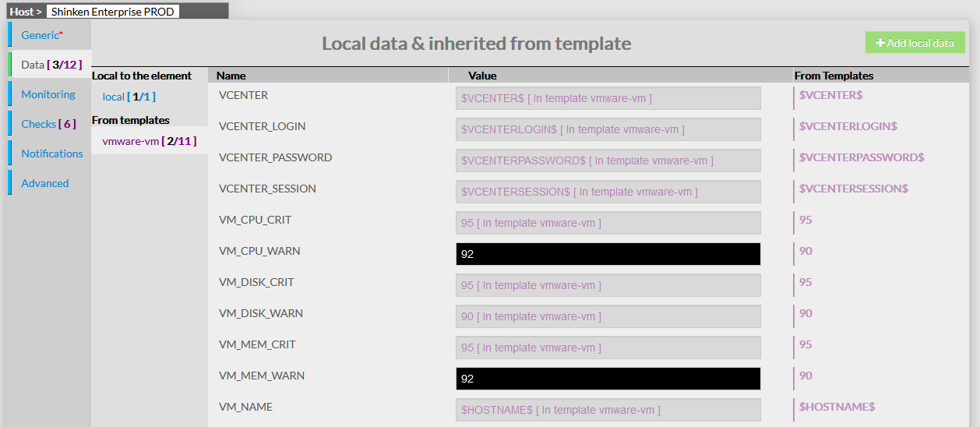Click the Value column header
Viewport: 980px width, 427px height.
point(482,76)
